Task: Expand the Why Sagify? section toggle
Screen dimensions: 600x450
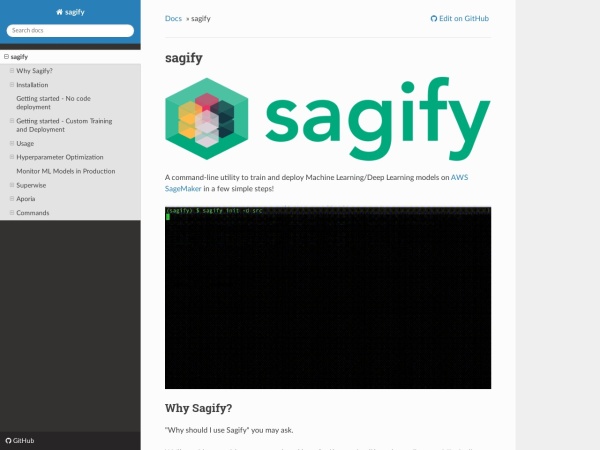Action: 12,71
